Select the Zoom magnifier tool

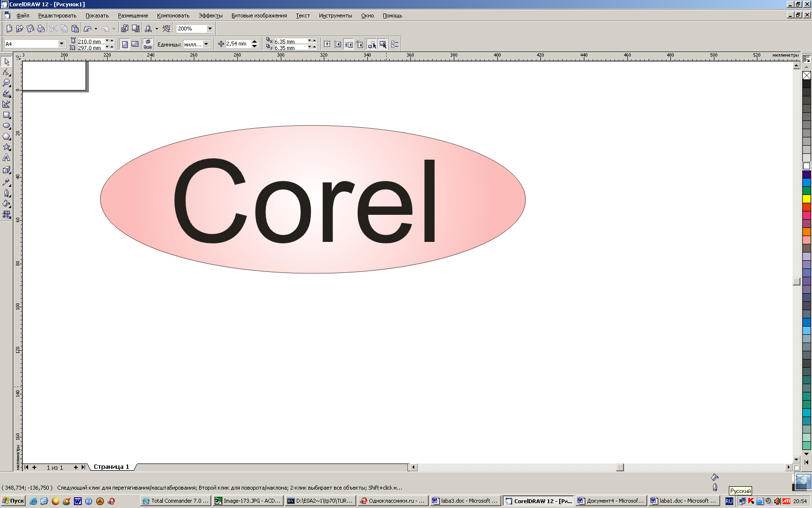tap(7, 83)
